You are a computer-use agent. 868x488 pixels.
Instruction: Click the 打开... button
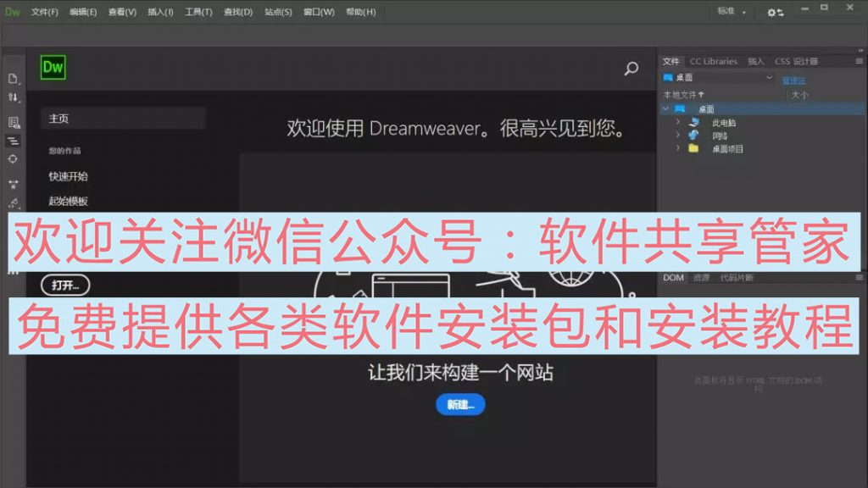pos(65,285)
